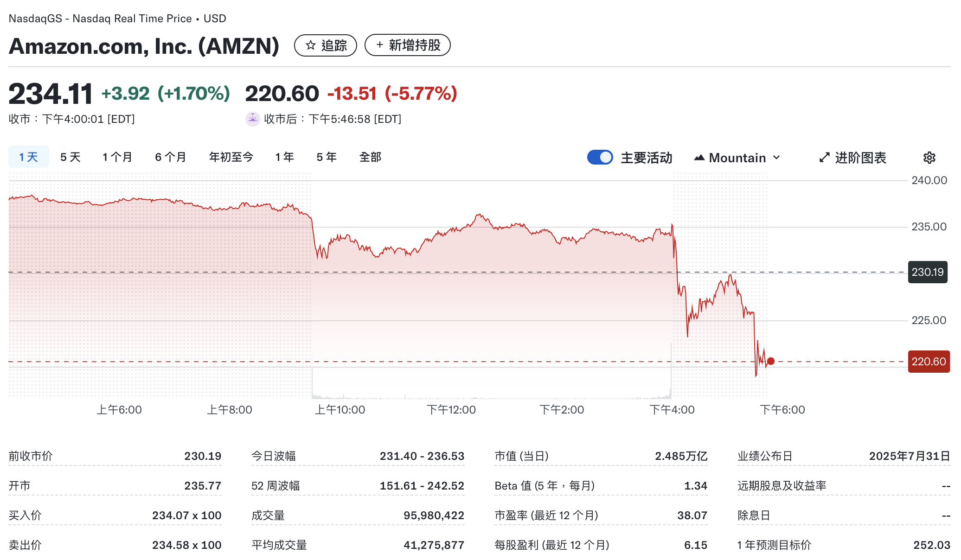The height and width of the screenshot is (560, 961).
Task: Click the 230.19 previous close axis label
Action: point(928,272)
